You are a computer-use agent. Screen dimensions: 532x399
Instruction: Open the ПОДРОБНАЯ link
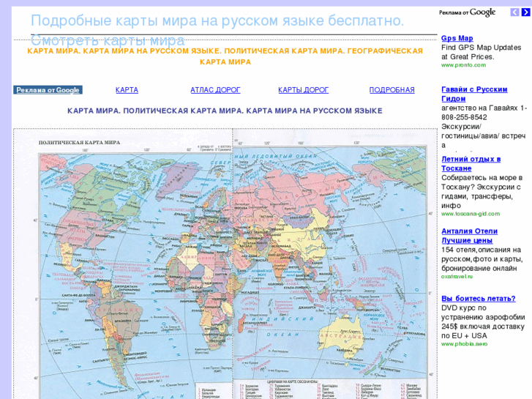coord(392,90)
